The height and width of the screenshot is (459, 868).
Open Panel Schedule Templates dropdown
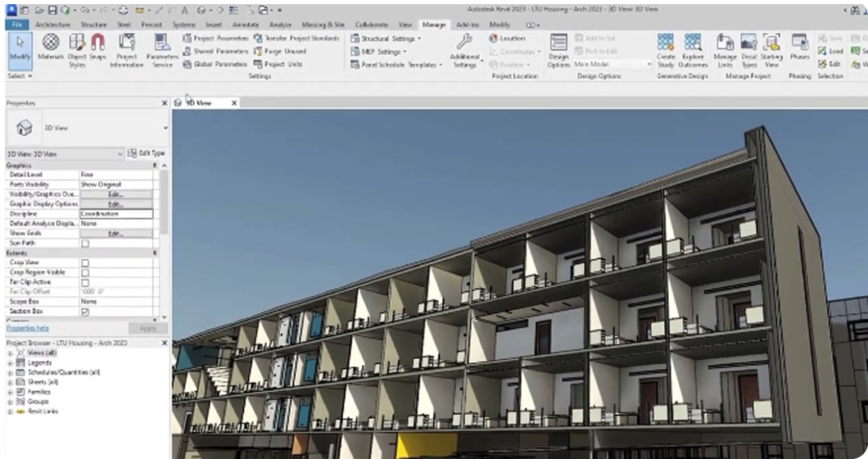click(396, 64)
